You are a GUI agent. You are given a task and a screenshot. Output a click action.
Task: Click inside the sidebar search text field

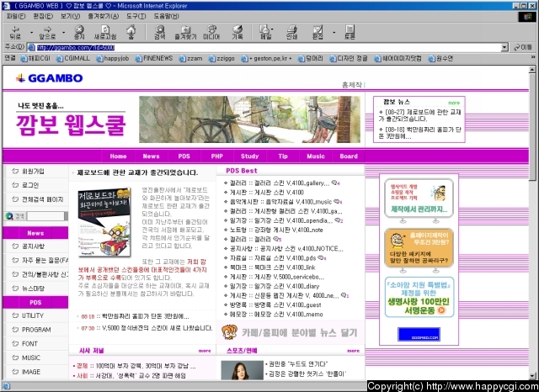point(45,216)
